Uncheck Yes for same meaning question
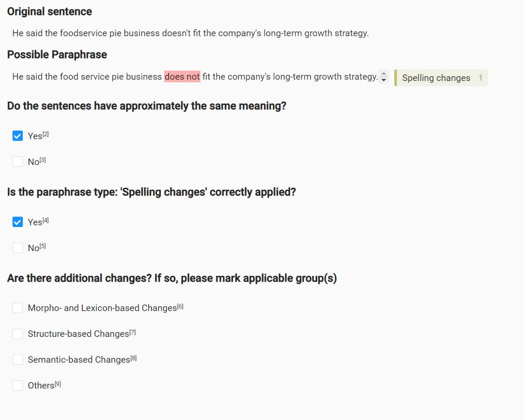 coord(18,136)
